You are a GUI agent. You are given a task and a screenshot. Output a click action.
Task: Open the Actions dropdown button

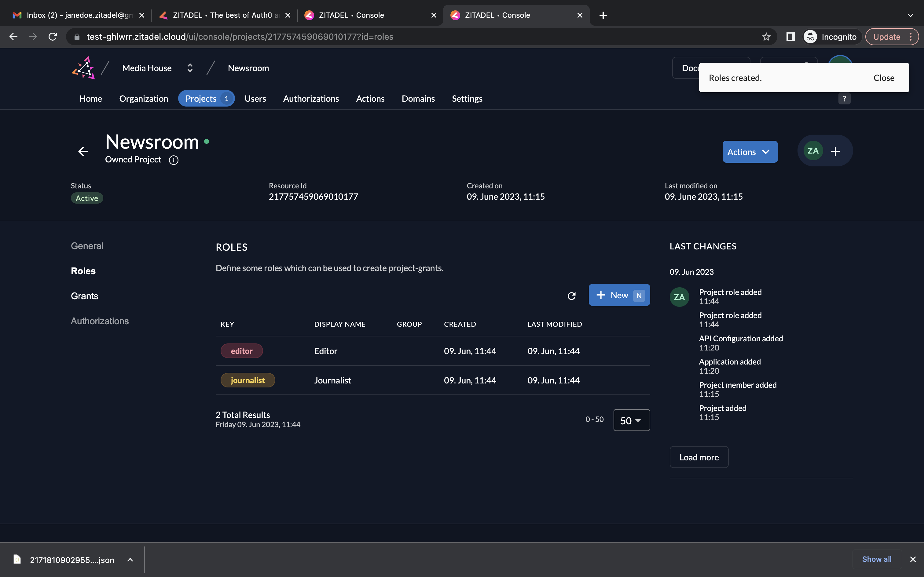(750, 152)
